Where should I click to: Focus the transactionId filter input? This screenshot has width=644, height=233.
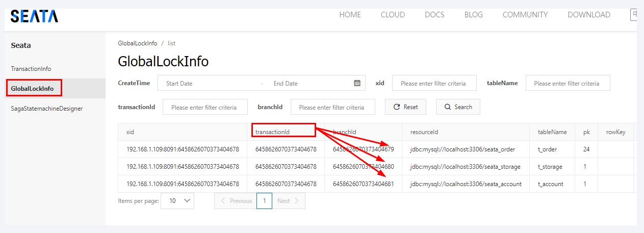tap(205, 107)
